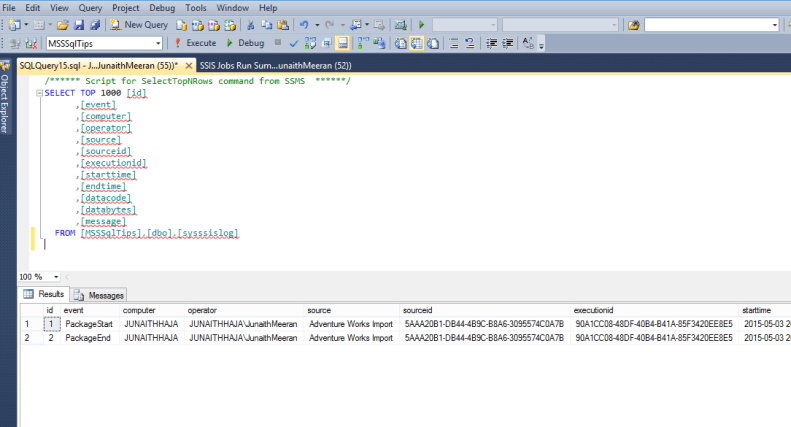
Task: Open the Undo history dropdown arrow
Action: coord(317,25)
